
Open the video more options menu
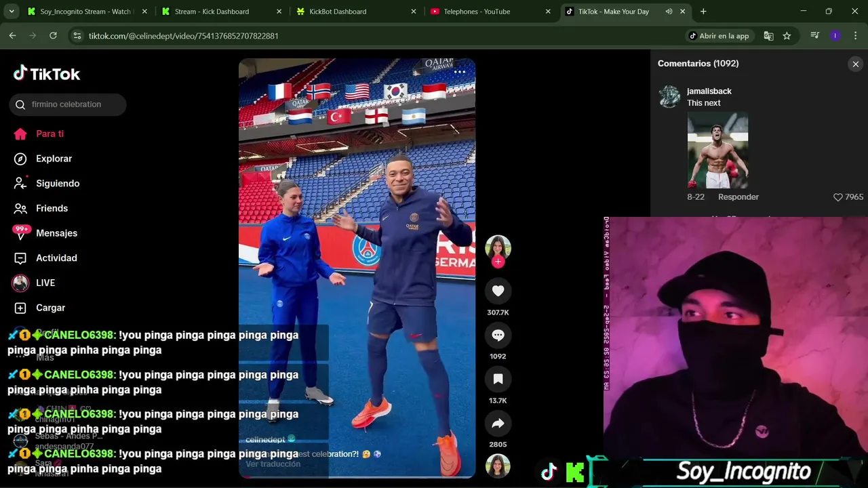(x=460, y=72)
